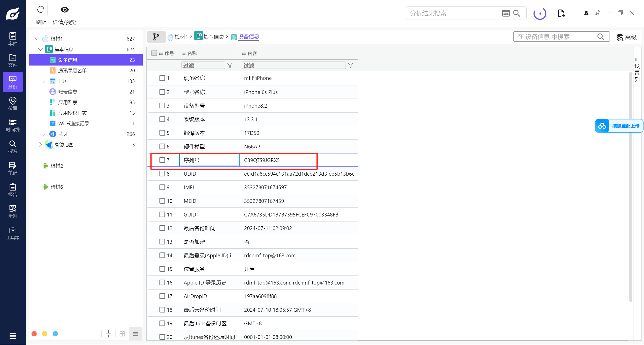Click the branch tree icon beside breadcrumb
644x345 pixels.
click(x=156, y=37)
